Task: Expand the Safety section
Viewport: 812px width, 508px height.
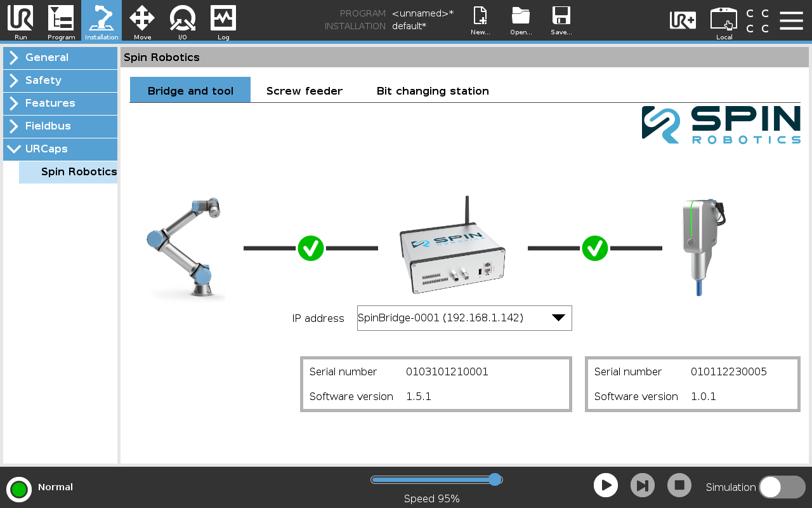Action: [x=60, y=81]
